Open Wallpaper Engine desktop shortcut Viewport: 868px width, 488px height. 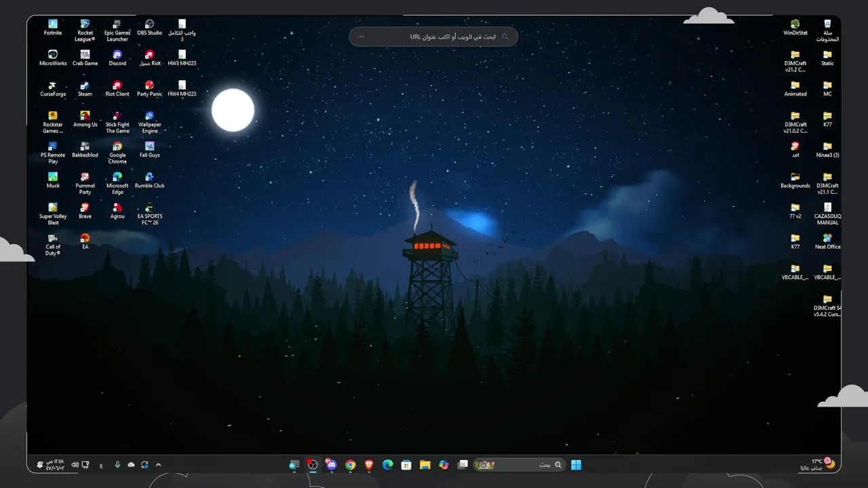tap(149, 122)
